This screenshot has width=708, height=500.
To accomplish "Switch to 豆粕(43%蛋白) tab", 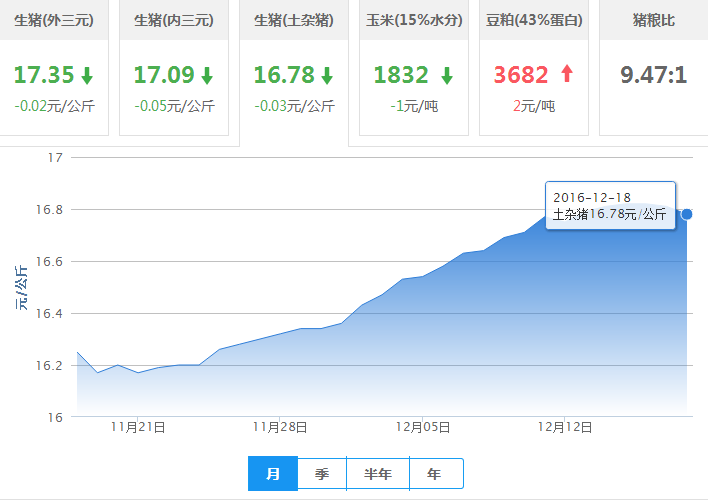I will [534, 20].
